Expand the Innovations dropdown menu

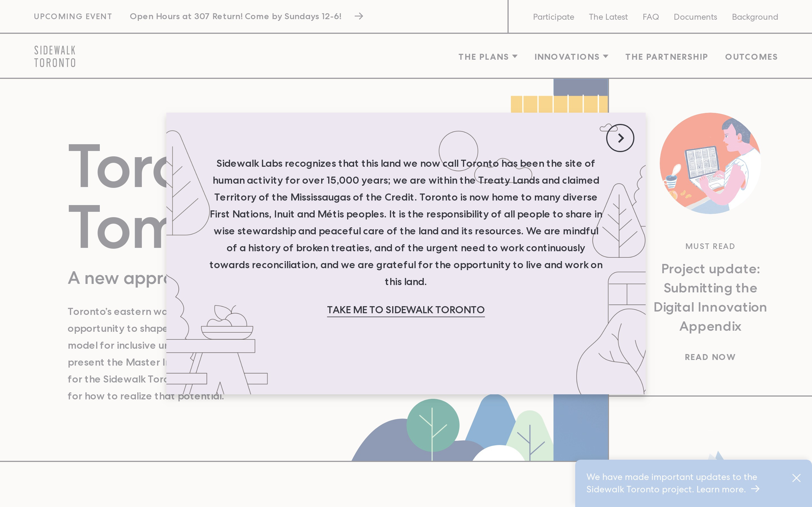point(567,57)
